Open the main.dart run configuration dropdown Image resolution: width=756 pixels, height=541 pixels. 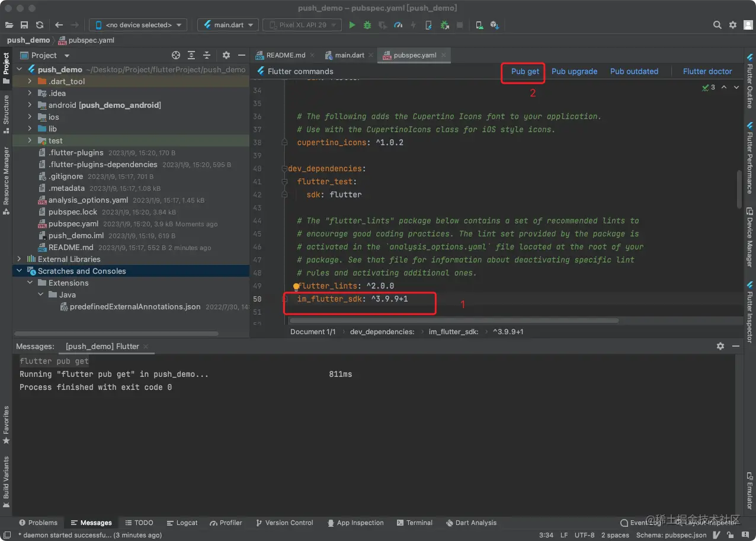[x=228, y=25]
